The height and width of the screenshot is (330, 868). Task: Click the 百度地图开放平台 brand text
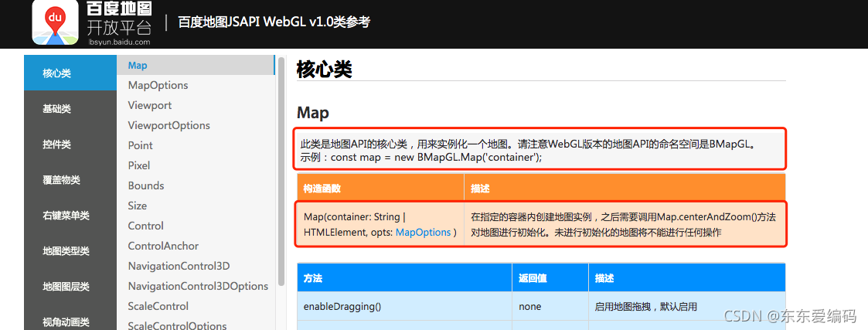(x=119, y=22)
